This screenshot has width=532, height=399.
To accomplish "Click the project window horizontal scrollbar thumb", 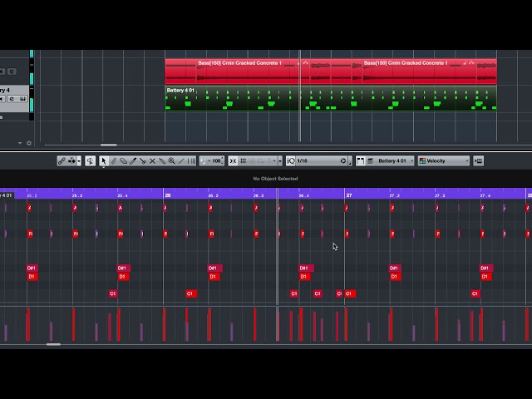I will coord(109,145).
